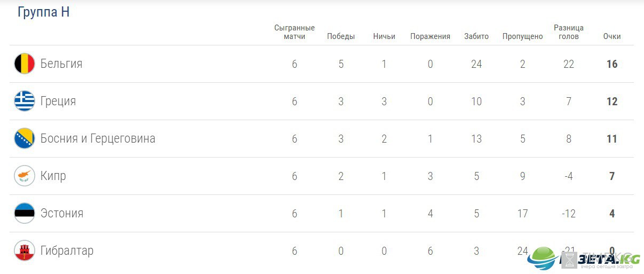Select the Босния и Герцеговина team name
This screenshot has height=274, width=644.
pyautogui.click(x=98, y=139)
